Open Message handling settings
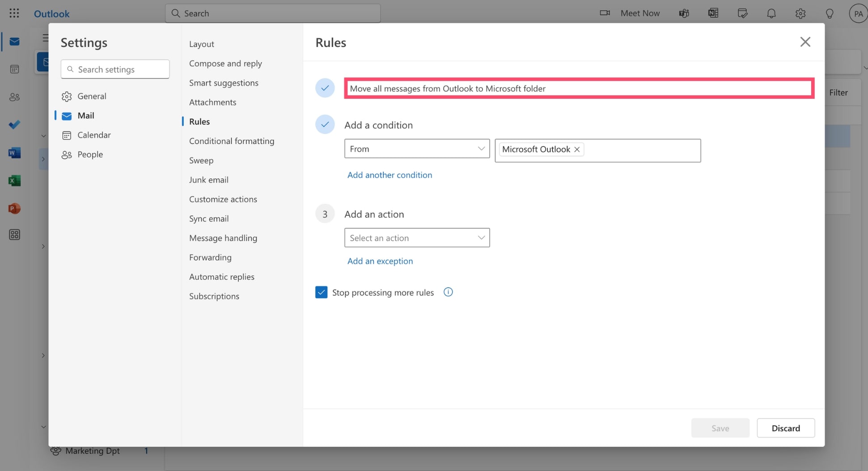868x471 pixels. coord(223,238)
